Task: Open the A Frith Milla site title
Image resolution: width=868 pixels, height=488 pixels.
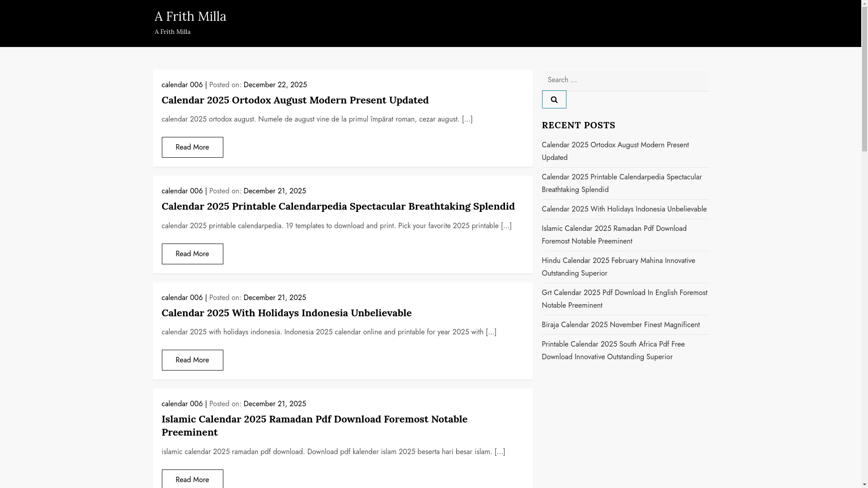Action: point(190,16)
